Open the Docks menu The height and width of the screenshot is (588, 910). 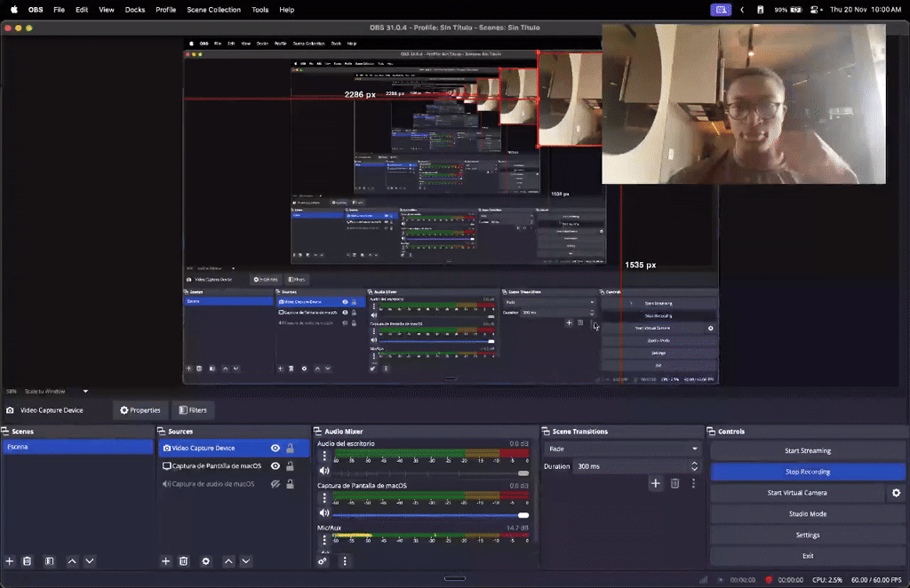click(x=135, y=10)
